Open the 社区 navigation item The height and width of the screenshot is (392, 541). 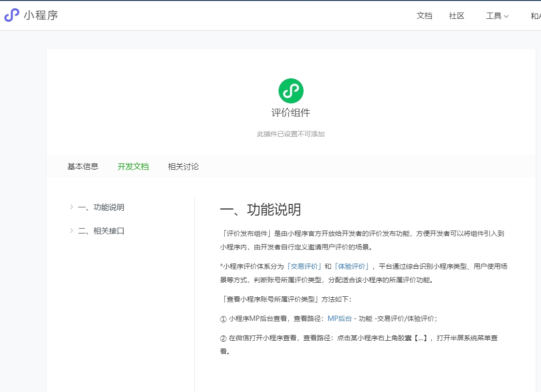pyautogui.click(x=456, y=15)
